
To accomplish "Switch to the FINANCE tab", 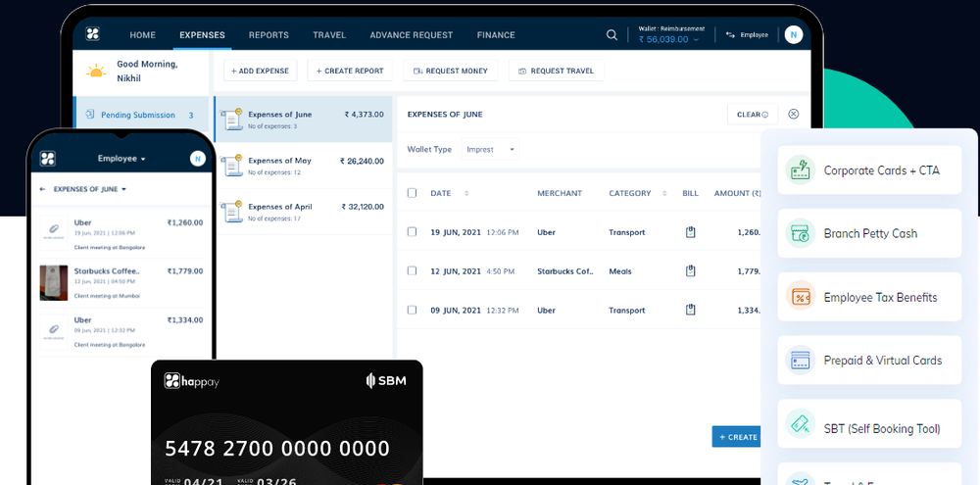I will pyautogui.click(x=496, y=35).
